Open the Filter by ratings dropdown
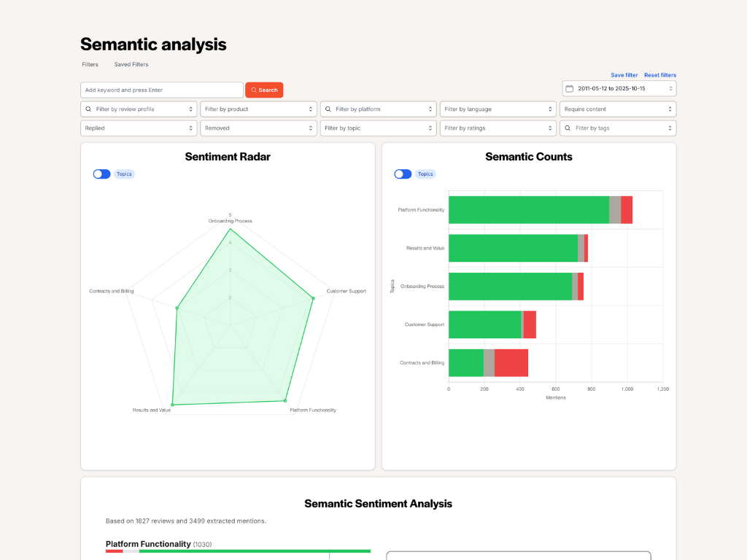Image resolution: width=747 pixels, height=560 pixels. tap(498, 128)
